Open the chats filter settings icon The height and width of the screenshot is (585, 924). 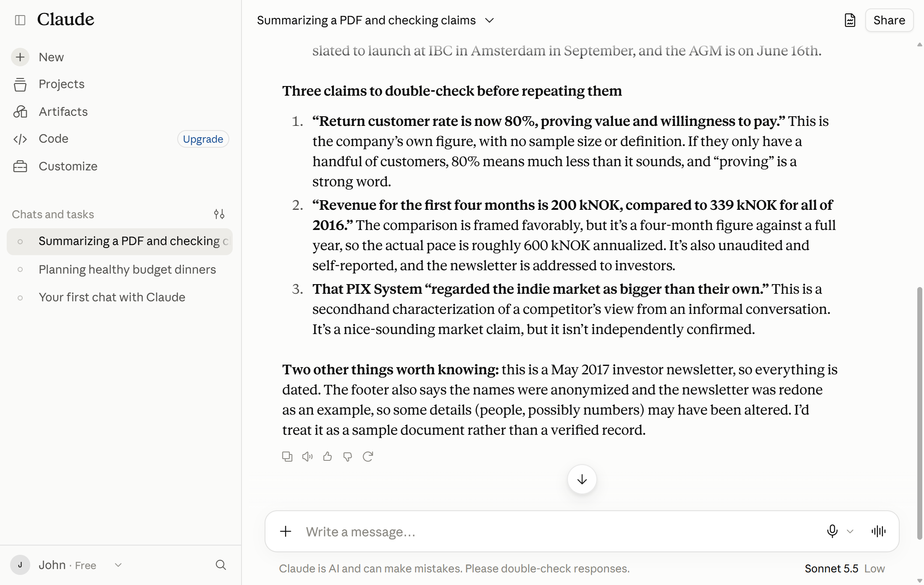(x=219, y=214)
